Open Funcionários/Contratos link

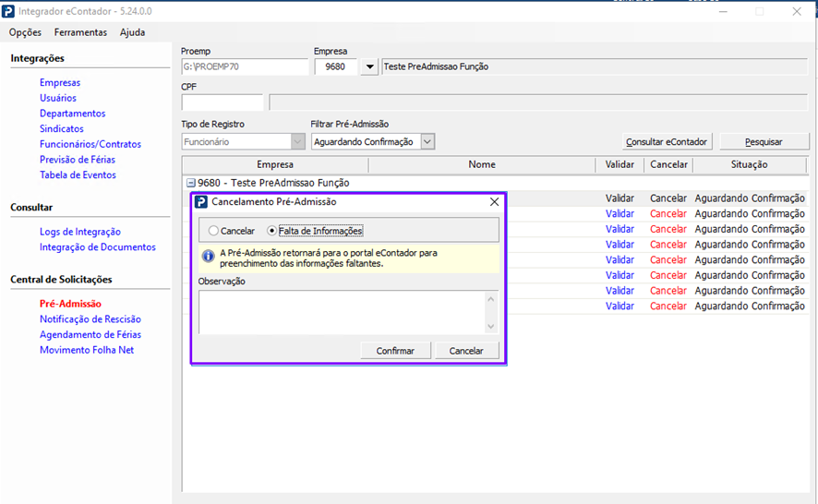[90, 144]
